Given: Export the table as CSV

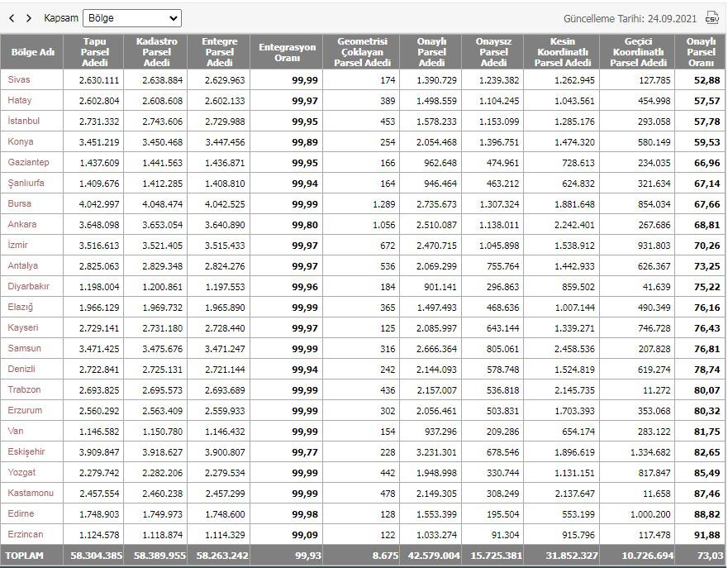Looking at the screenshot, I should point(711,17).
